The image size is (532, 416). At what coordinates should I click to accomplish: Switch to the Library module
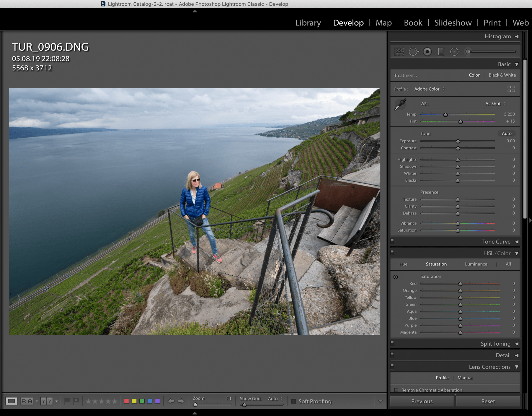tap(308, 23)
